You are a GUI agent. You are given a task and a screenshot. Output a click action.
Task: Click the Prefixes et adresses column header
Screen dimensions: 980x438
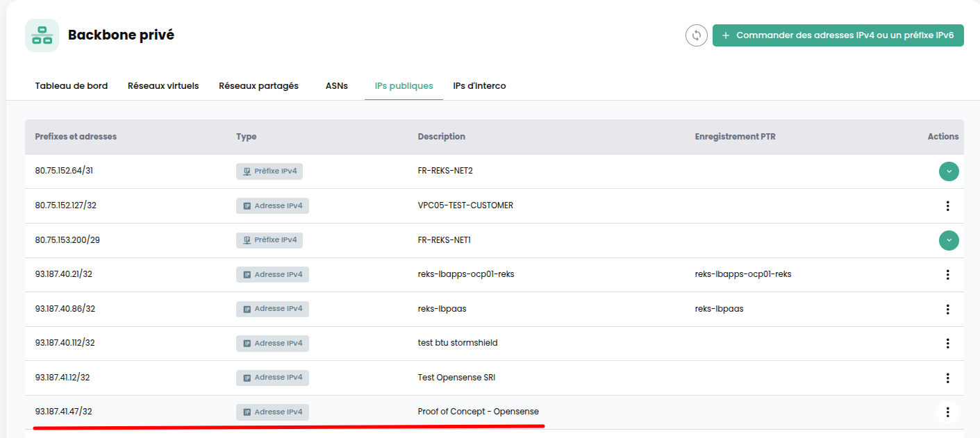pos(76,137)
